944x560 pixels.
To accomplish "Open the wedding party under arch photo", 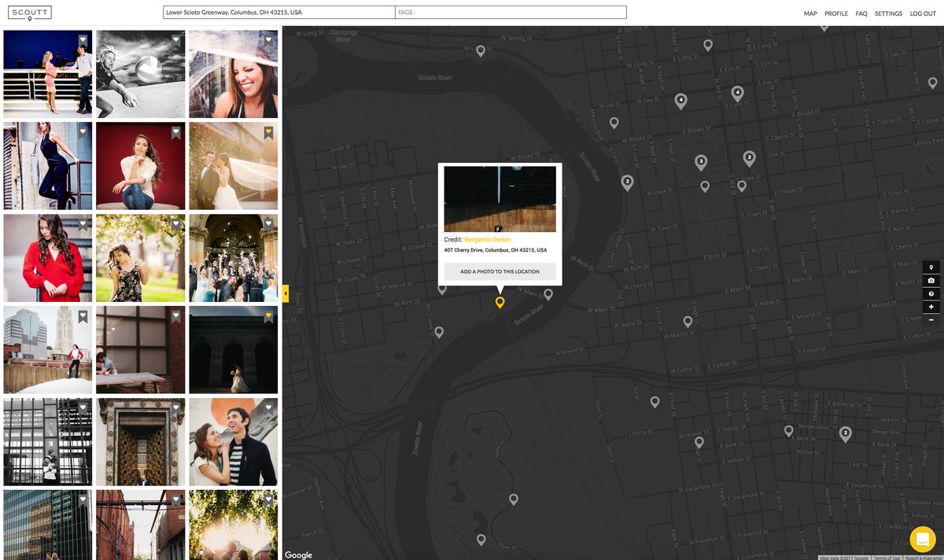I will pyautogui.click(x=233, y=258).
